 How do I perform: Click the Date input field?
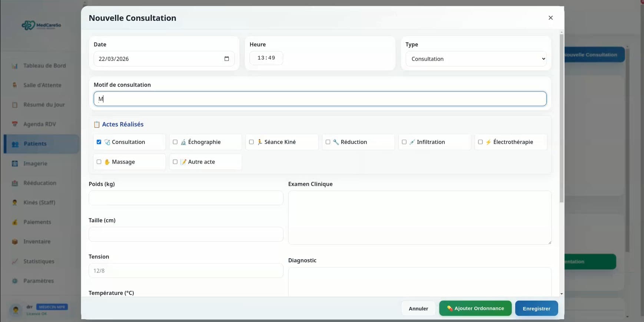pyautogui.click(x=164, y=59)
